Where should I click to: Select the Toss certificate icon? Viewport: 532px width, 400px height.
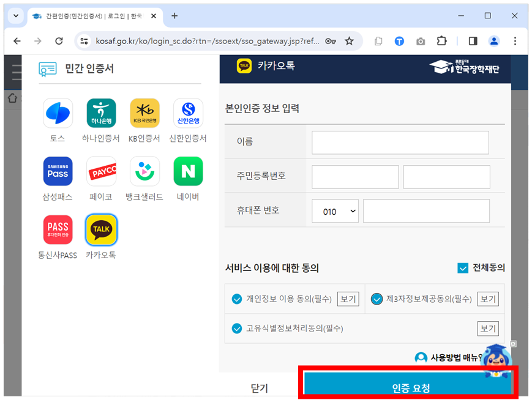click(x=58, y=113)
